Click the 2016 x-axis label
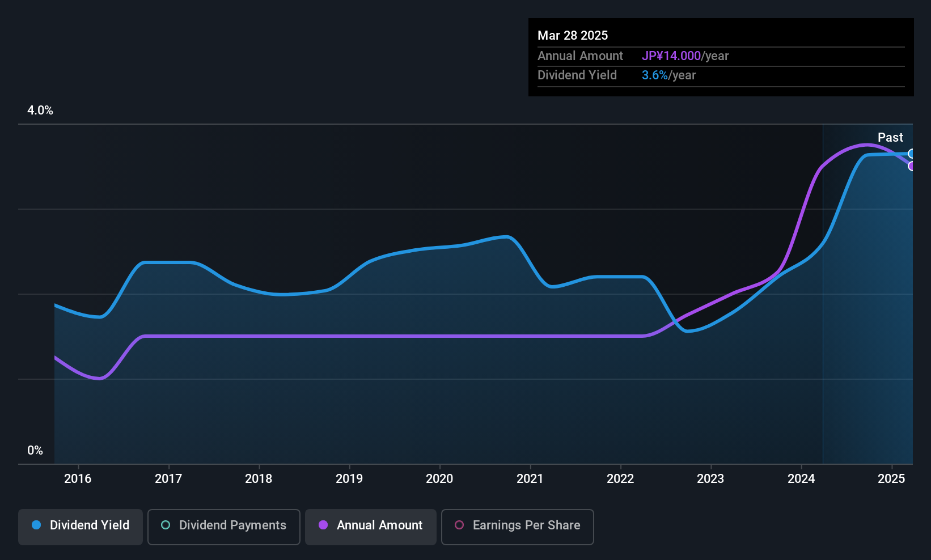The image size is (931, 560). coord(78,479)
